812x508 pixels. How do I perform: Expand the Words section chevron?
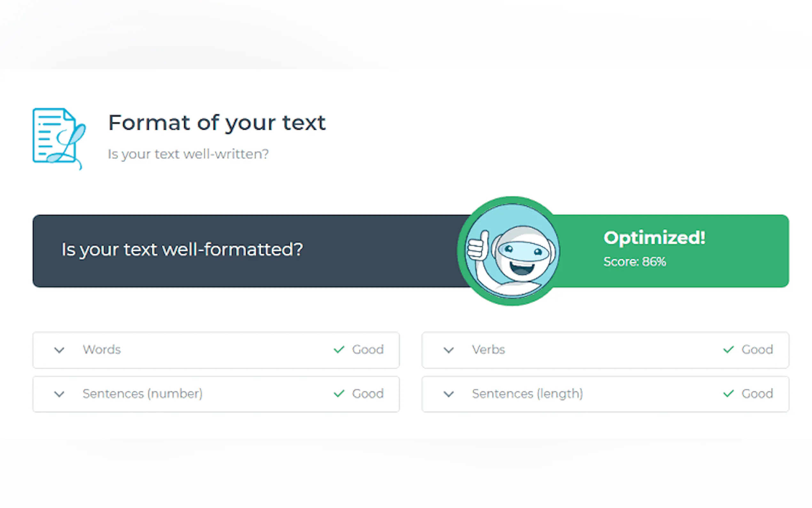point(59,350)
